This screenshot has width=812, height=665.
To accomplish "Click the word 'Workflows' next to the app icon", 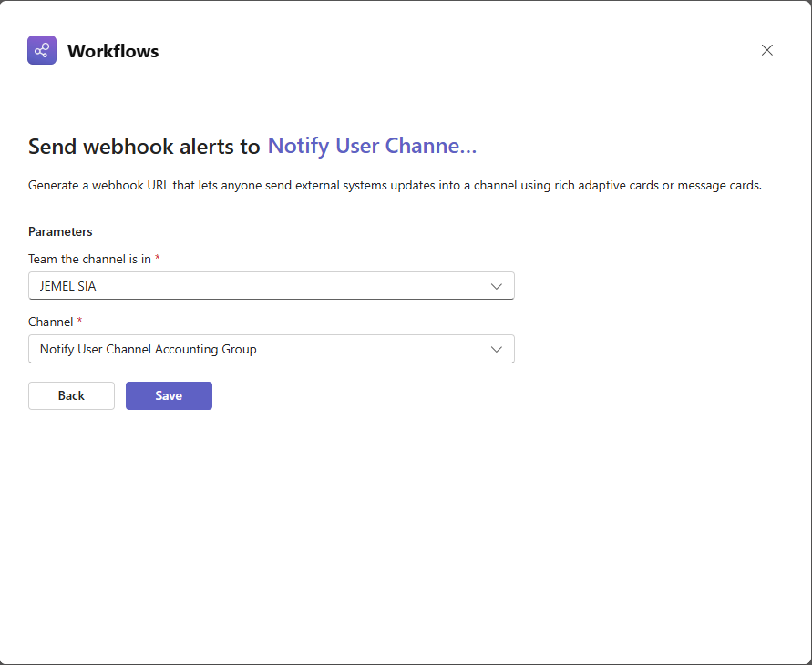I will (113, 51).
